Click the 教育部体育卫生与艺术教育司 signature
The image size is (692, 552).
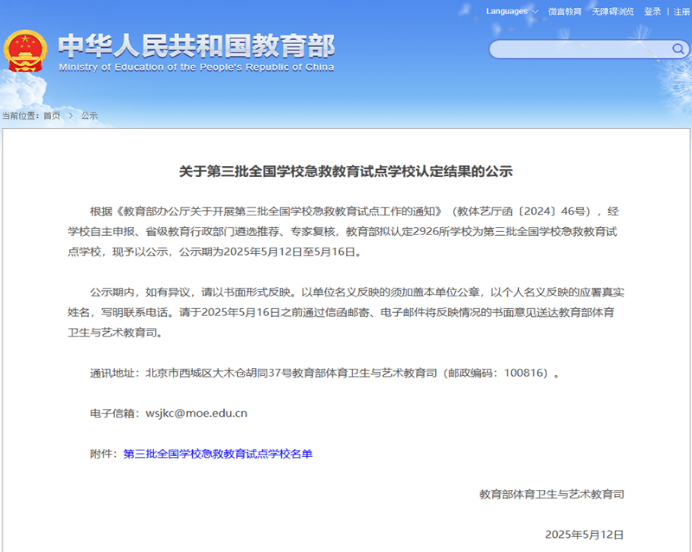(551, 494)
